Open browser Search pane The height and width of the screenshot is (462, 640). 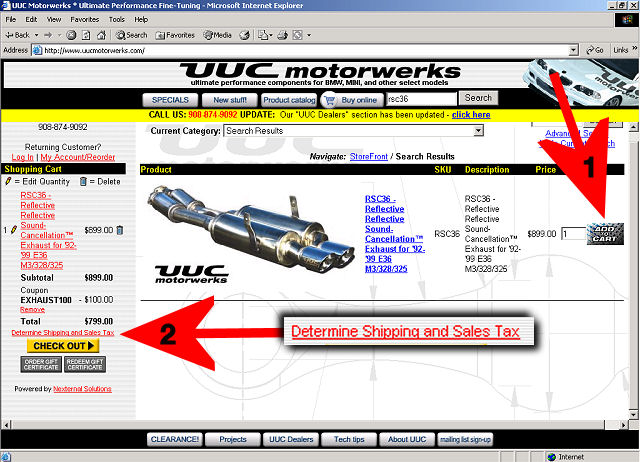click(x=131, y=35)
